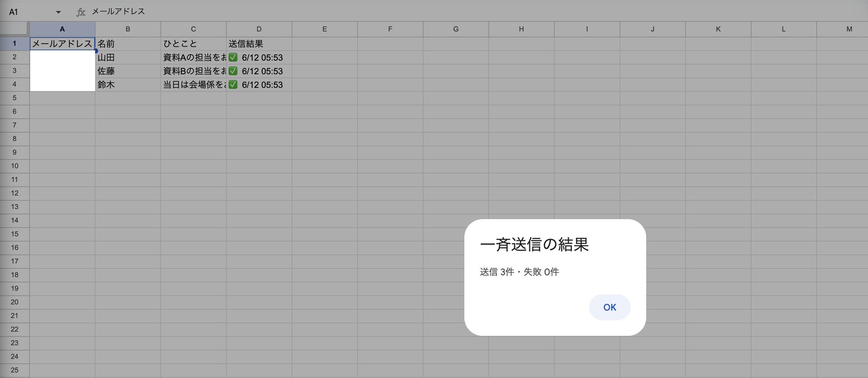Select the ひとこと header cell
Image resolution: width=868 pixels, height=378 pixels.
point(194,44)
